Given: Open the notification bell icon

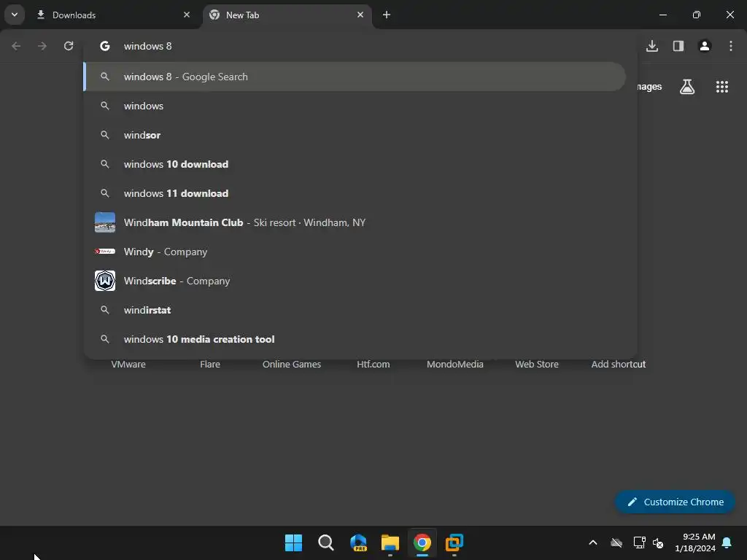Looking at the screenshot, I should (727, 542).
